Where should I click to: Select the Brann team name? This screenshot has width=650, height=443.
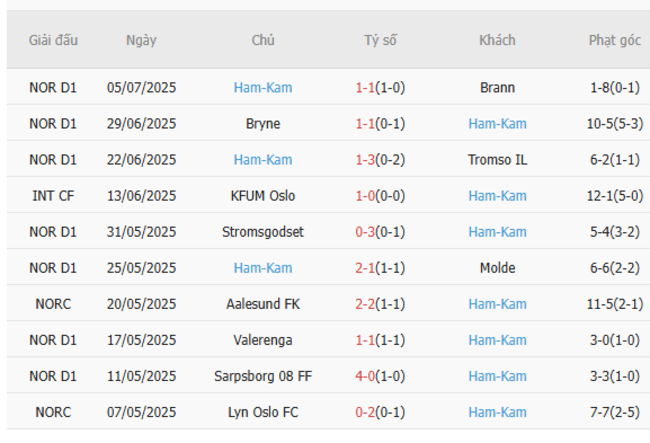tap(497, 87)
